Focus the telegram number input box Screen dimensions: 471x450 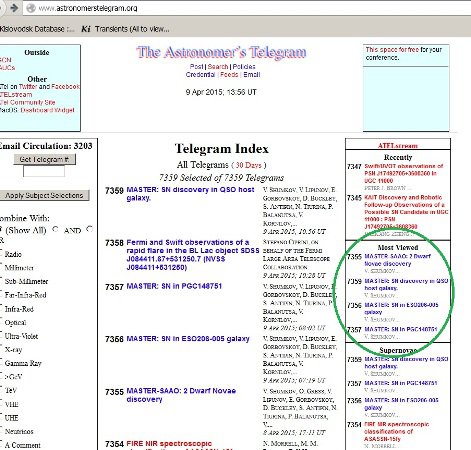tap(44, 171)
